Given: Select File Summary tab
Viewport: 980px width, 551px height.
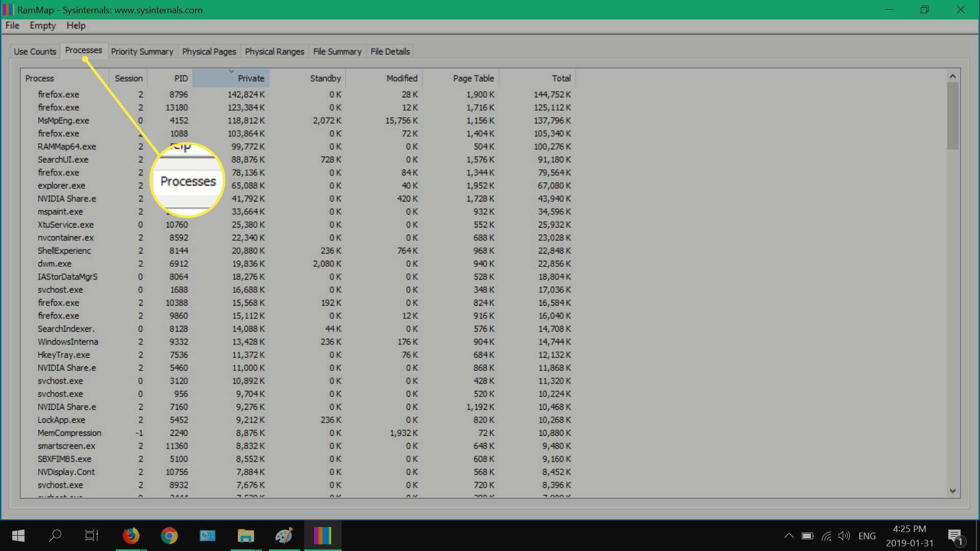Looking at the screenshot, I should click(337, 51).
